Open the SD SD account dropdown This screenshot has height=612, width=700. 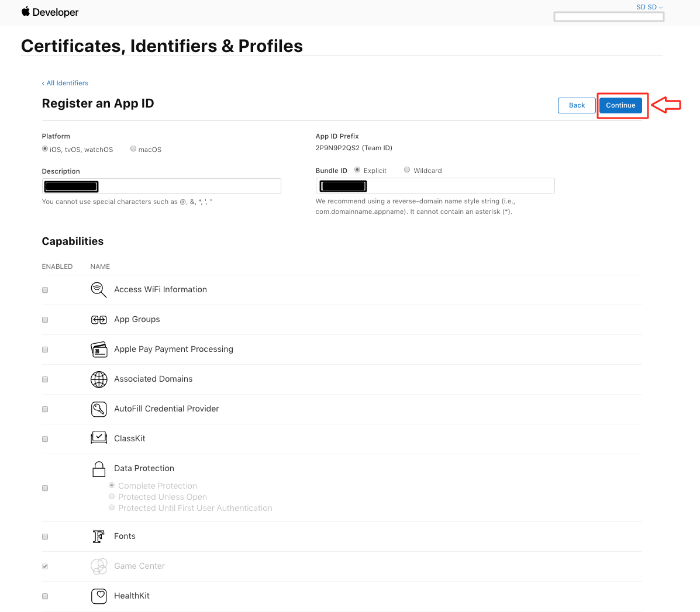(x=649, y=7)
